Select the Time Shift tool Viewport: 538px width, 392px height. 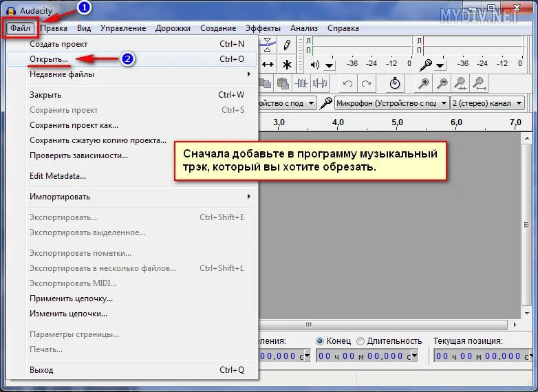point(268,64)
